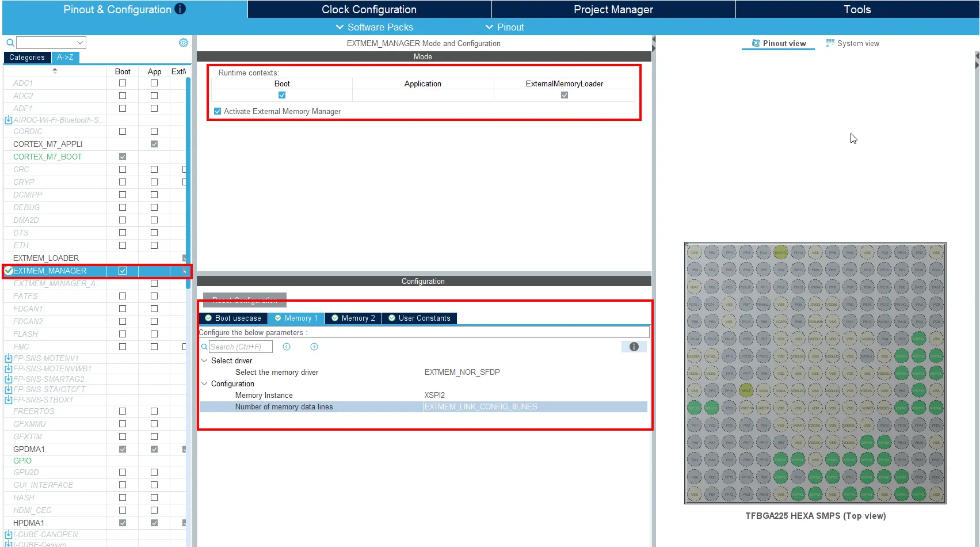Click the download icon beside FP-SNS-STBOX1
Screen dimensions: 980x547
coord(9,400)
